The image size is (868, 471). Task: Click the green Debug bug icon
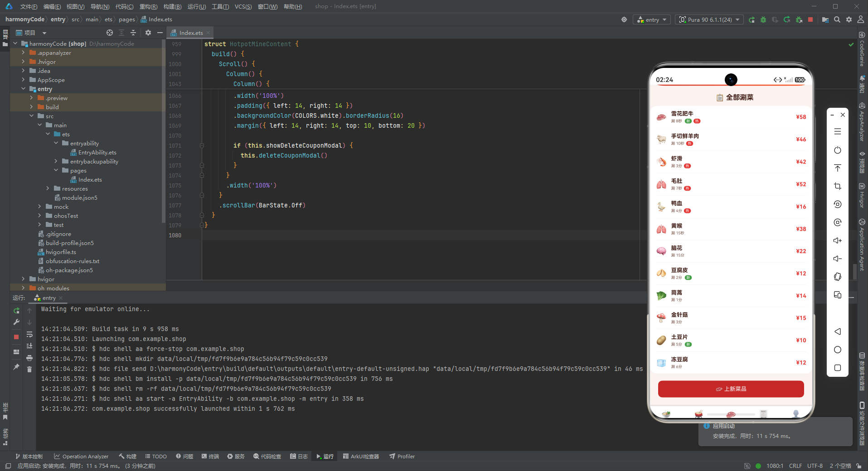(763, 19)
